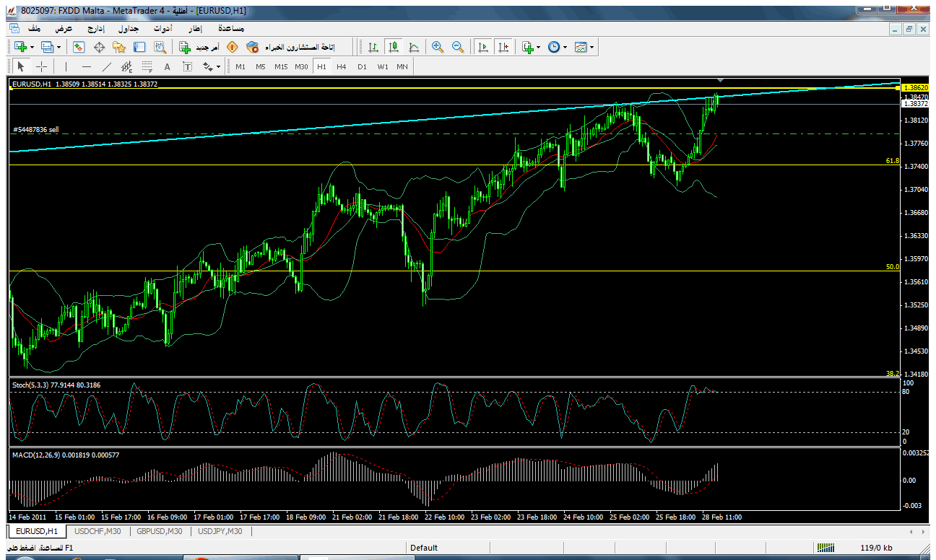The height and width of the screenshot is (560, 936).
Task: Set timeframe to W1
Action: point(382,66)
